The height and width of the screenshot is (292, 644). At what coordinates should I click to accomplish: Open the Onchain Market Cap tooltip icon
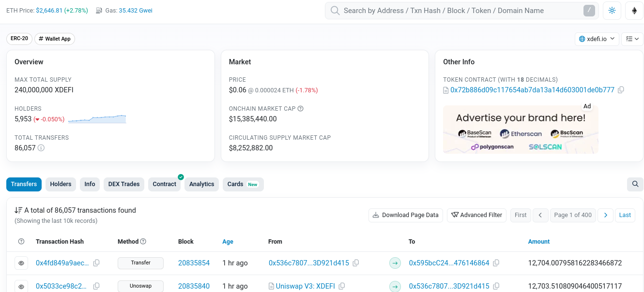click(300, 108)
